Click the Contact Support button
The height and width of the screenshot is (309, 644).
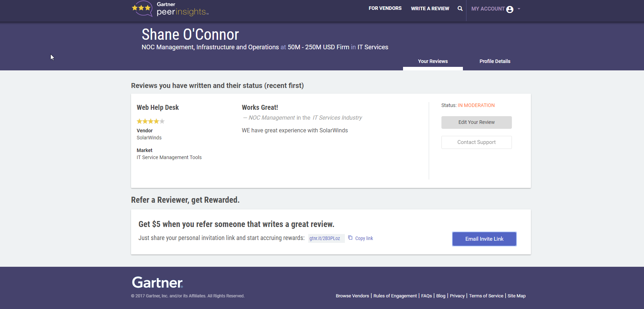point(476,142)
